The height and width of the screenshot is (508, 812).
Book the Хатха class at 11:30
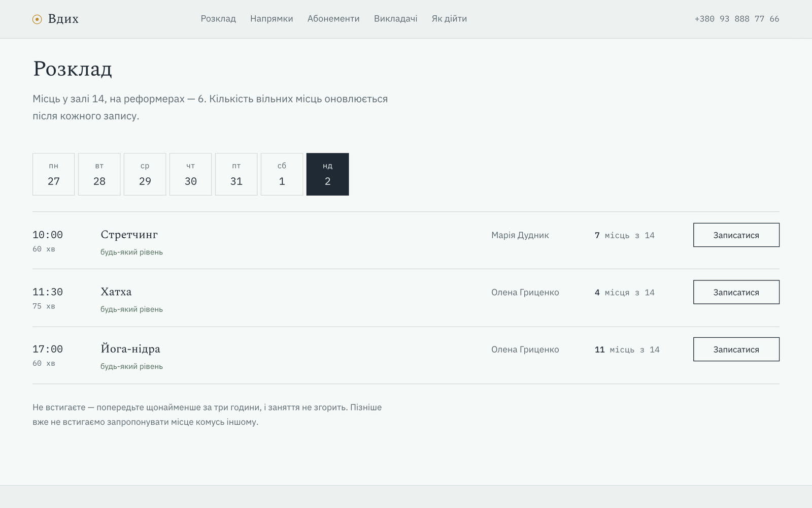pyautogui.click(x=736, y=292)
